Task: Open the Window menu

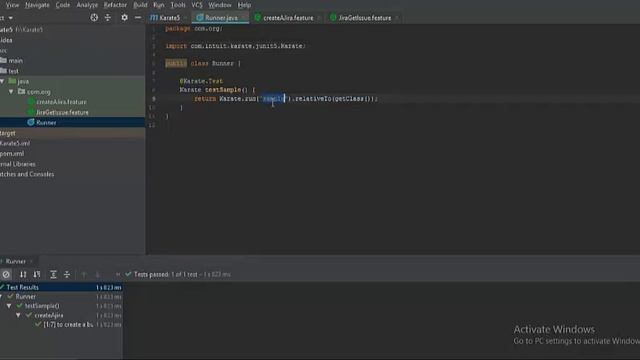Action: click(x=220, y=5)
